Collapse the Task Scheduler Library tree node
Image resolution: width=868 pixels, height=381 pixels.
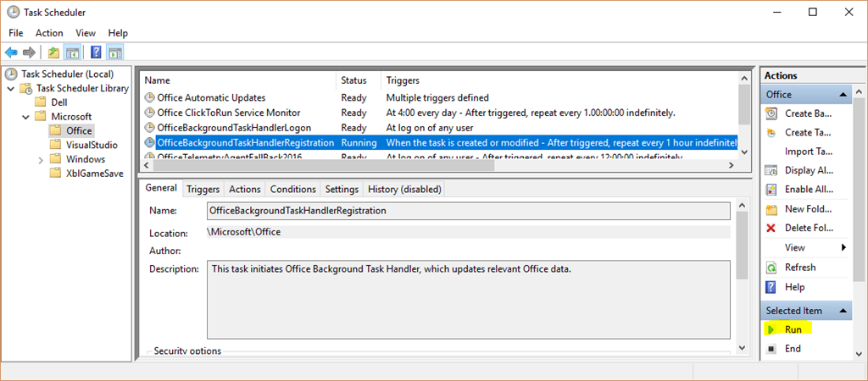11,88
